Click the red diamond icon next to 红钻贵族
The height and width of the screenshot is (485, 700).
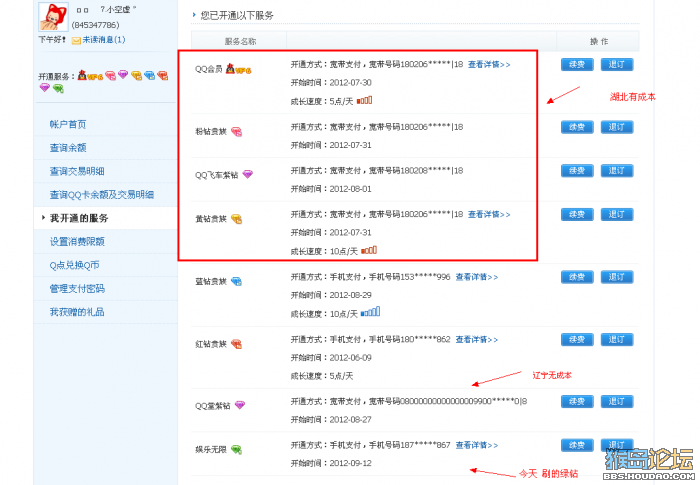point(236,344)
